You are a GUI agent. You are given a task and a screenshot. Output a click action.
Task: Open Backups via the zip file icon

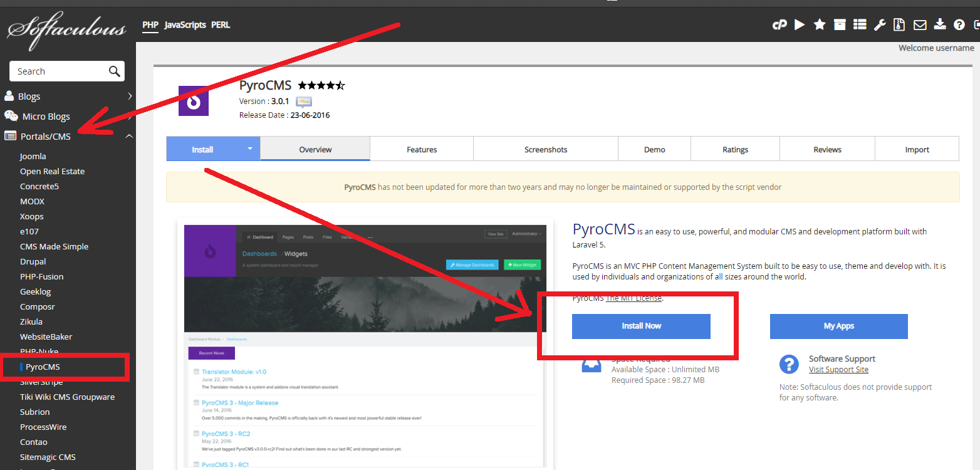899,24
